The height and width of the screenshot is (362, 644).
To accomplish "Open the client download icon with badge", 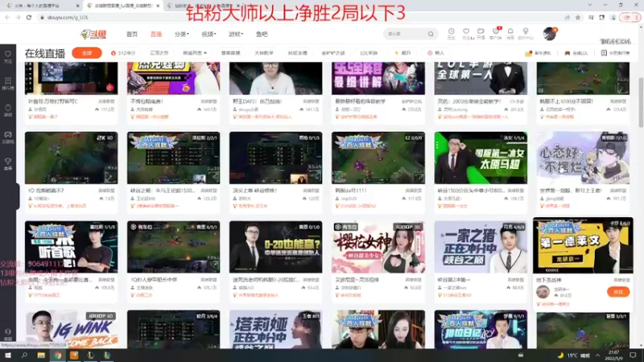I will point(496,33).
